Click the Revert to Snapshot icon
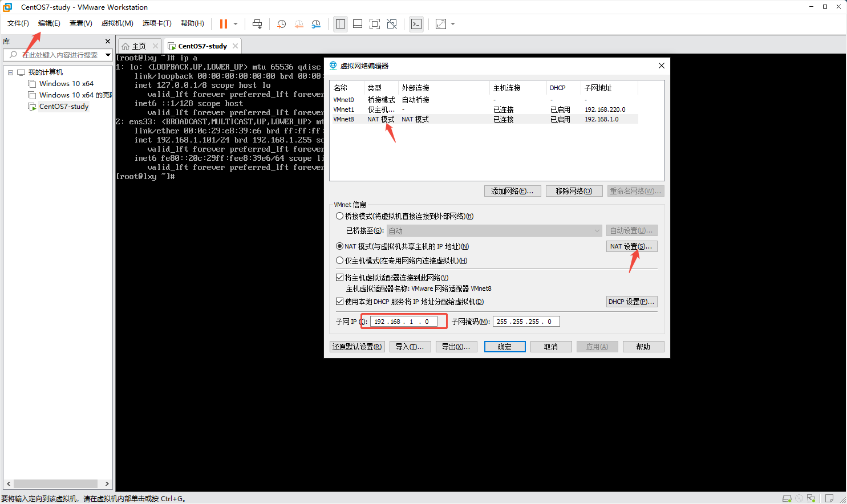Image resolution: width=847 pixels, height=504 pixels. coord(299,24)
